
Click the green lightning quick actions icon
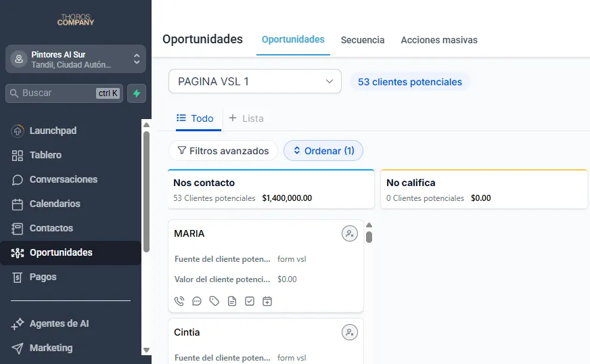click(x=137, y=93)
